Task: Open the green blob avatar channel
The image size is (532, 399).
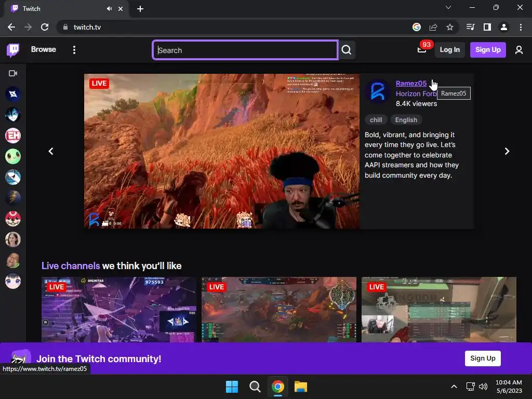Action: [13, 156]
